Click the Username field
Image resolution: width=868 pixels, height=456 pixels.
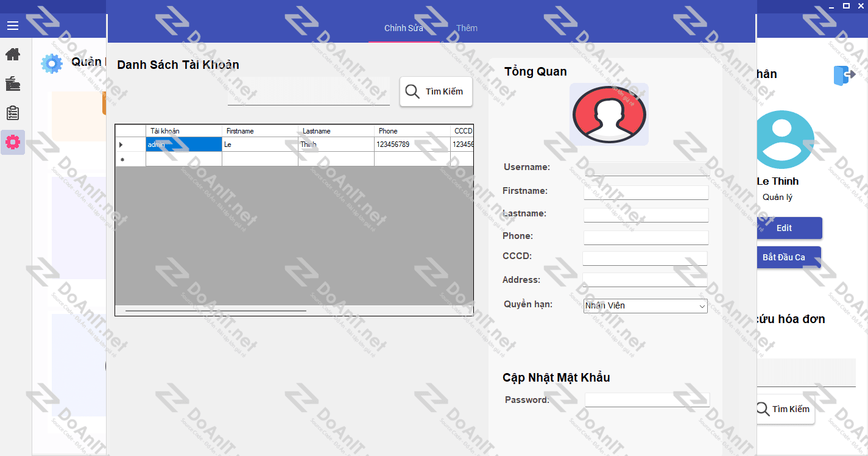(647, 169)
